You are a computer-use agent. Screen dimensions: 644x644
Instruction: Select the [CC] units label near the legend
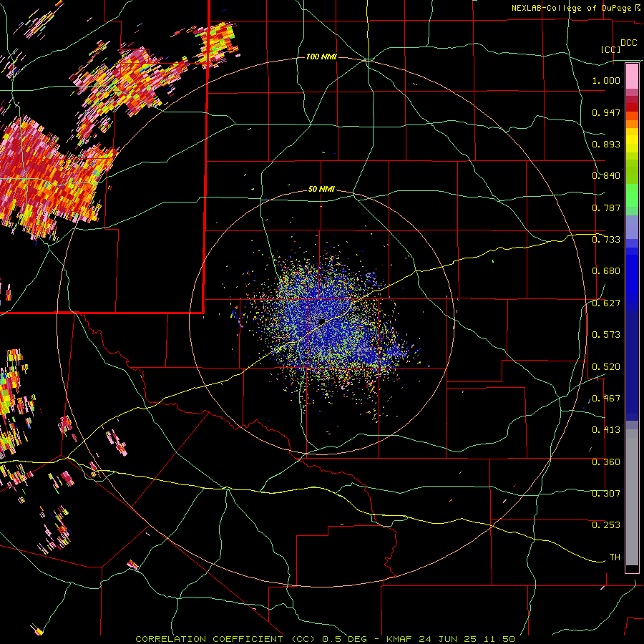[611, 49]
